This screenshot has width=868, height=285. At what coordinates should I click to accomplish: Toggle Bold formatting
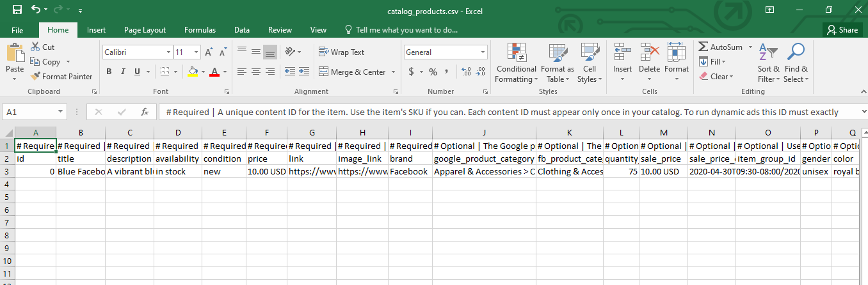tap(109, 72)
